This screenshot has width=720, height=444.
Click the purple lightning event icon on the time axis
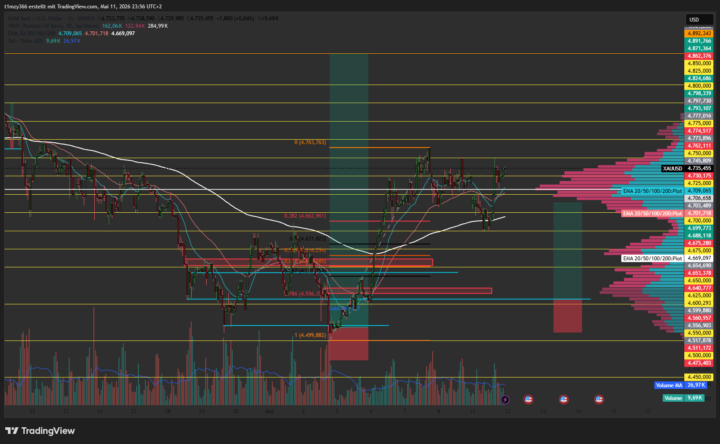pyautogui.click(x=505, y=399)
